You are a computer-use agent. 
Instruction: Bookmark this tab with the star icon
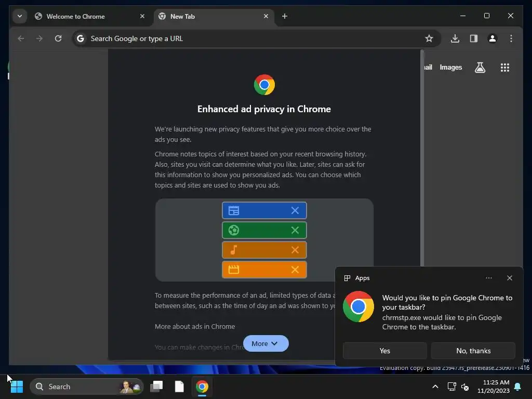click(429, 38)
